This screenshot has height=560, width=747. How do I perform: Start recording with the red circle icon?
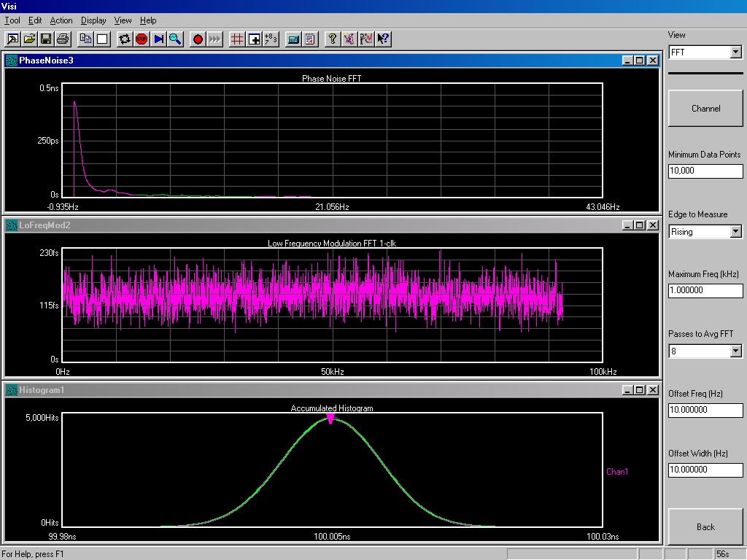click(x=198, y=39)
